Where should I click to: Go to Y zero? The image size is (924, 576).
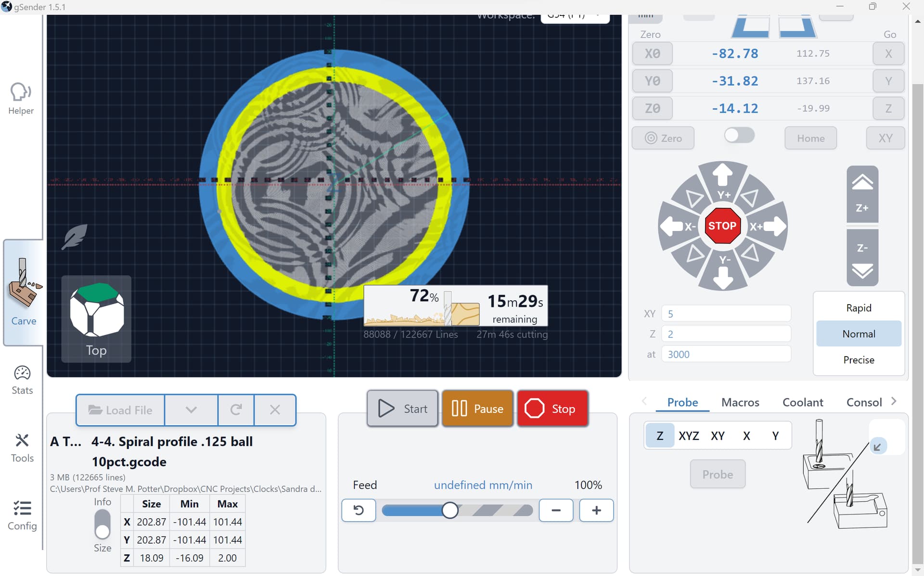(x=888, y=81)
